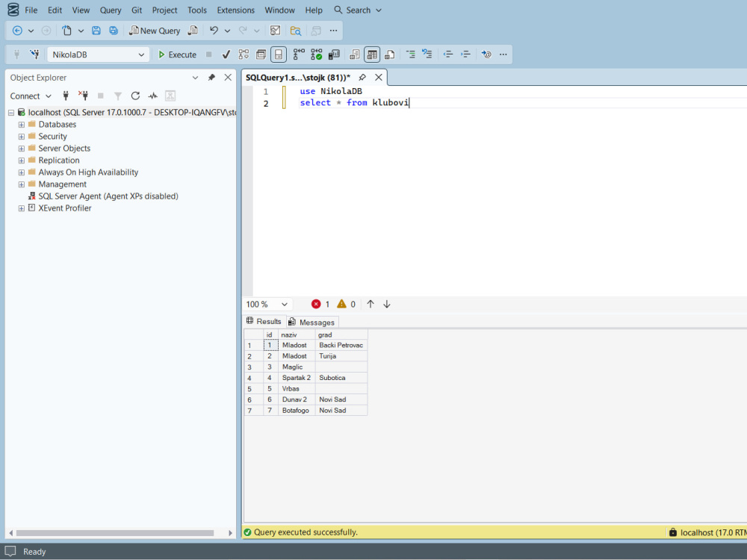Open the Query menu
747x560 pixels.
pyautogui.click(x=111, y=10)
